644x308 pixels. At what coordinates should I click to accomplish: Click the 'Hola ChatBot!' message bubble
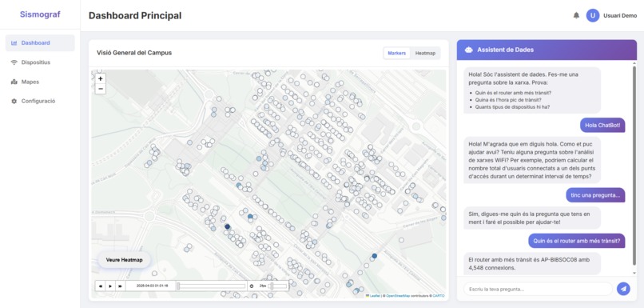(x=602, y=126)
